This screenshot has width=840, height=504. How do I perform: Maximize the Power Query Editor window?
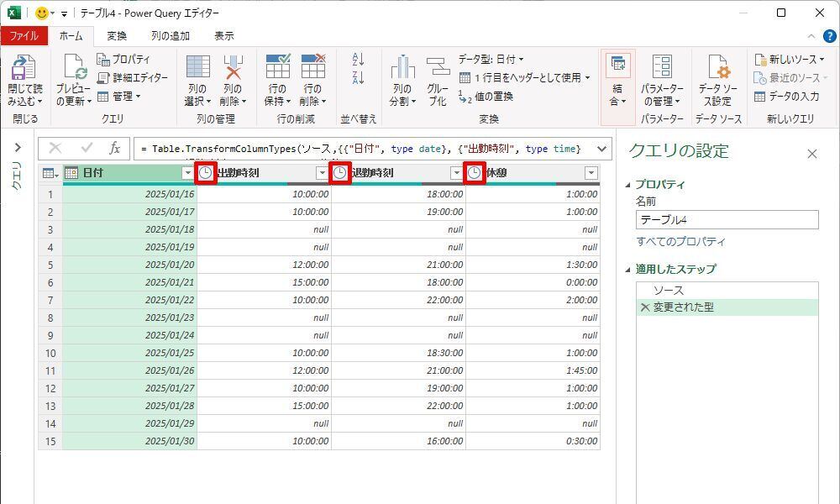point(781,13)
